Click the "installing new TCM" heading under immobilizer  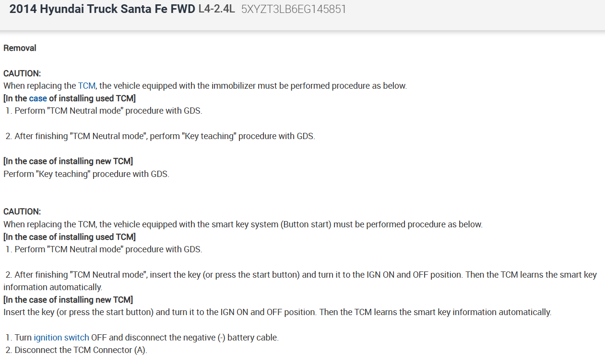[68, 161]
